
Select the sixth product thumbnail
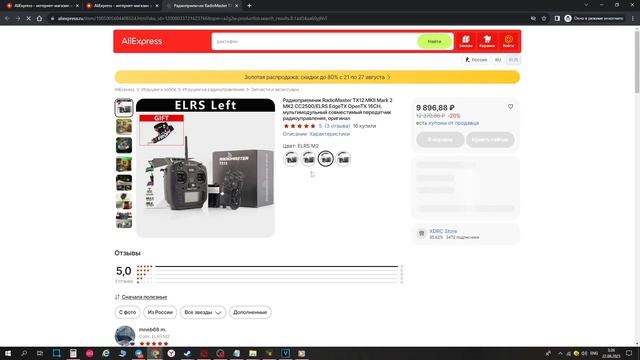[124, 201]
